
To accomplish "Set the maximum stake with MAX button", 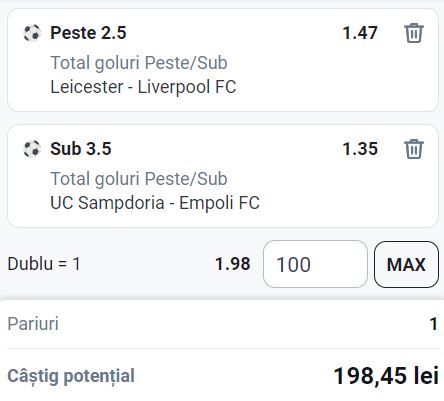I will point(406,264).
